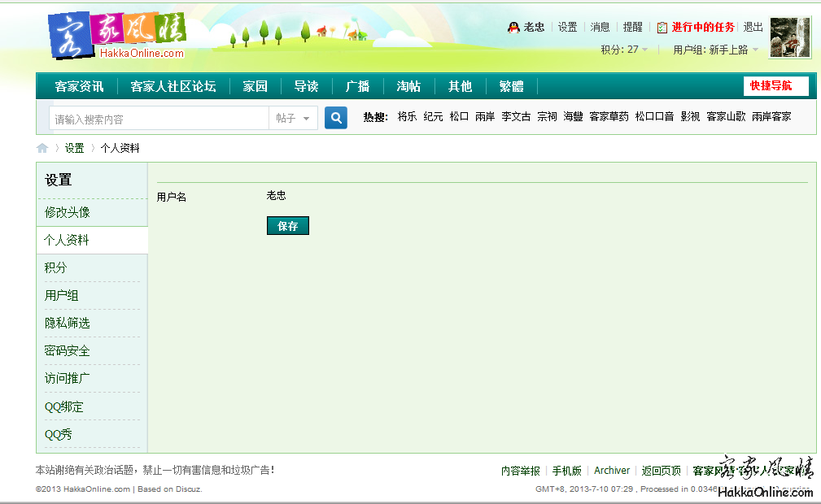
Task: Expand the 积分: 27 dropdown
Action: (x=624, y=50)
